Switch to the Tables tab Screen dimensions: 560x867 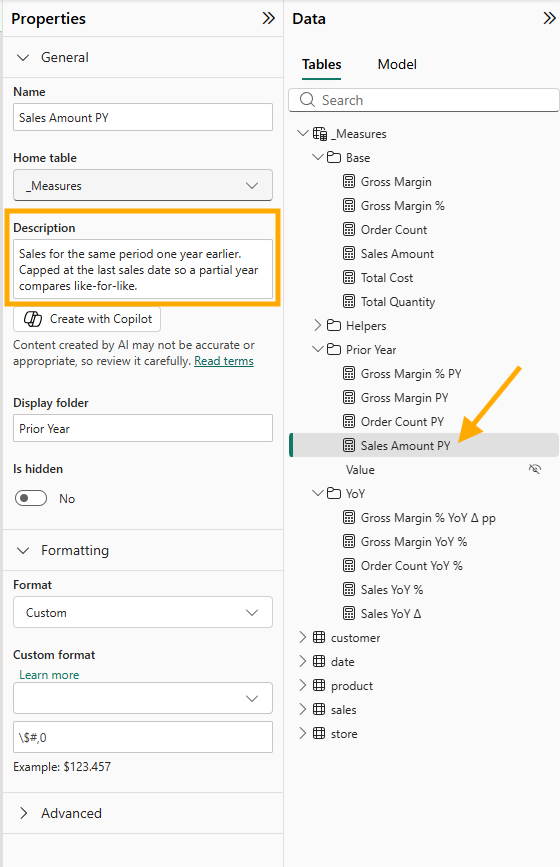coord(322,65)
